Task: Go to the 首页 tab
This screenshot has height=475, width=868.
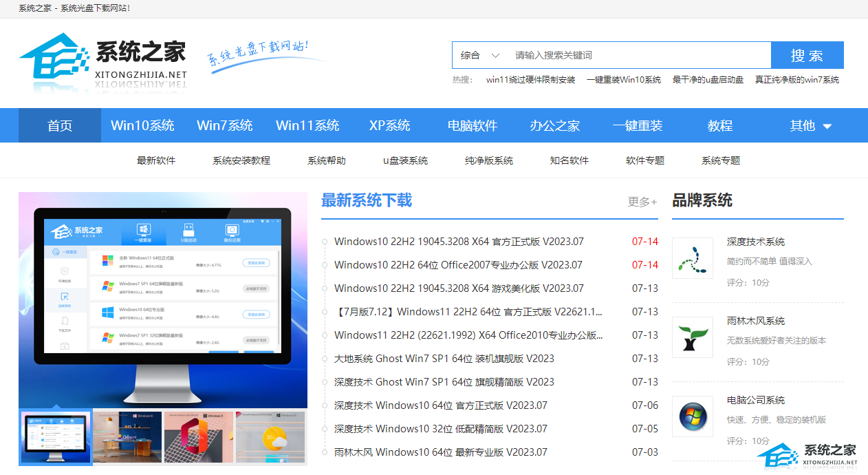Action: pyautogui.click(x=60, y=125)
